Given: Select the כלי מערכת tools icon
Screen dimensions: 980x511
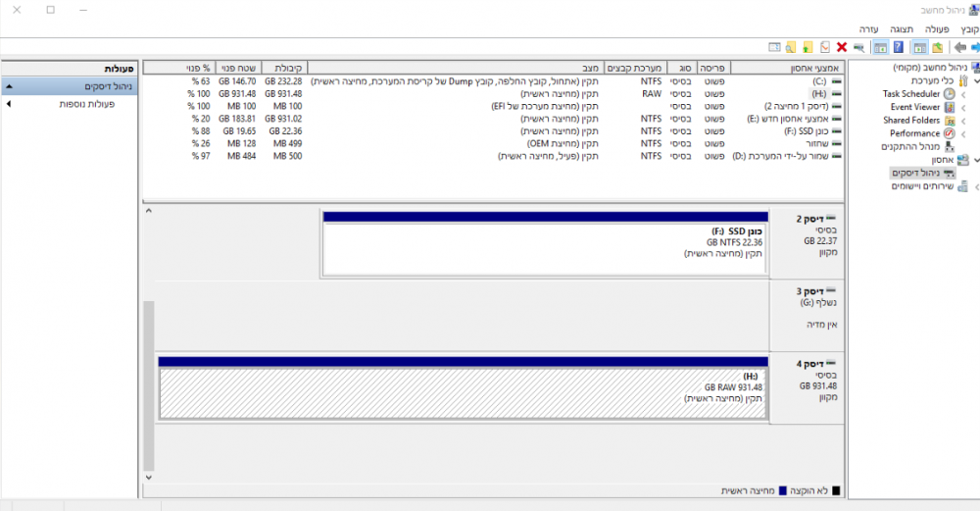Looking at the screenshot, I should click(x=963, y=80).
